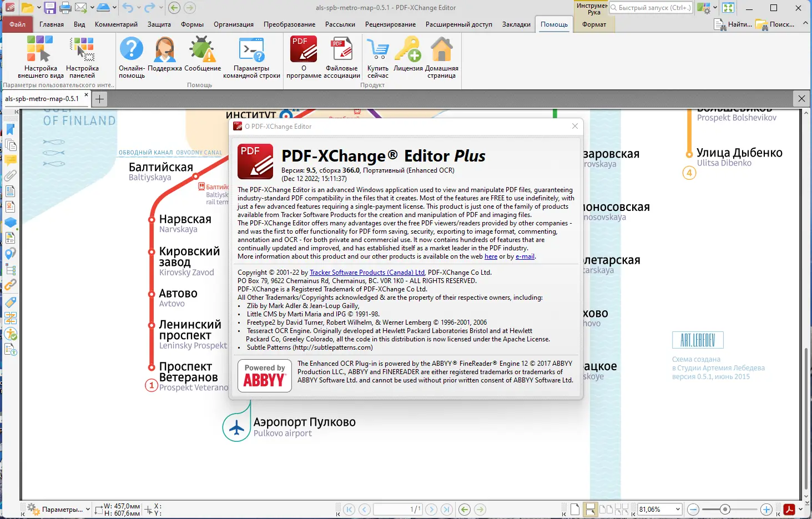
Task: Expand the open folder dropdown arrow
Action: tap(39, 8)
